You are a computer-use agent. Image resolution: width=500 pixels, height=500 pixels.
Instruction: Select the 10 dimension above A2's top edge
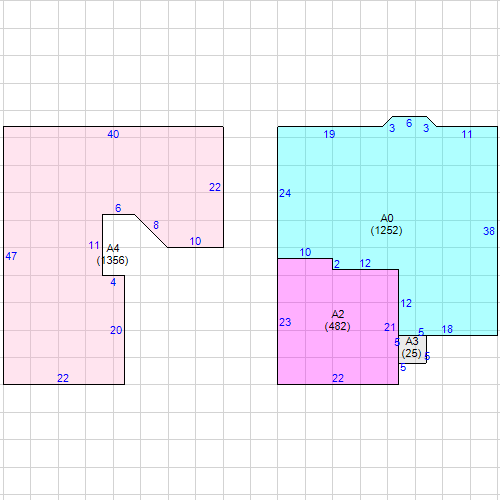pos(305,252)
